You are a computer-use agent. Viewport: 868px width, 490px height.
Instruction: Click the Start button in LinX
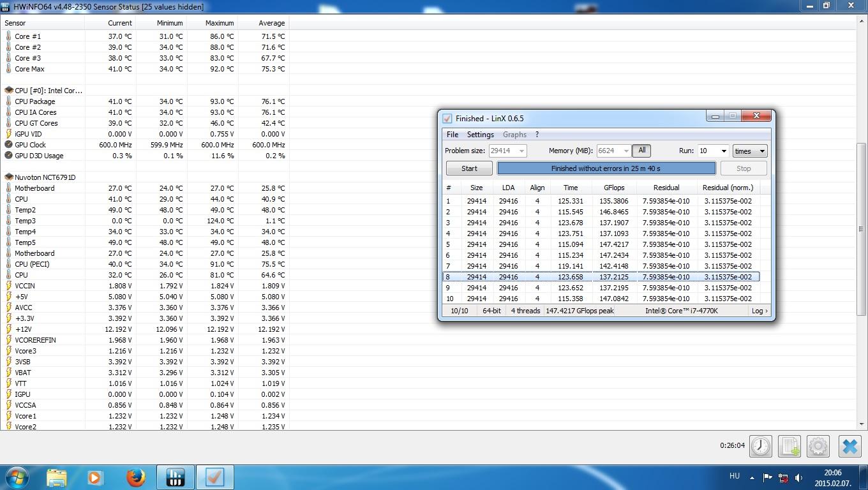click(469, 168)
